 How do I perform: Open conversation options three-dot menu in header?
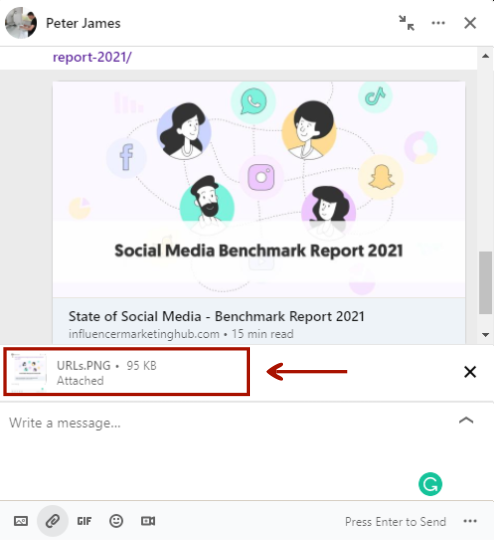click(x=438, y=23)
